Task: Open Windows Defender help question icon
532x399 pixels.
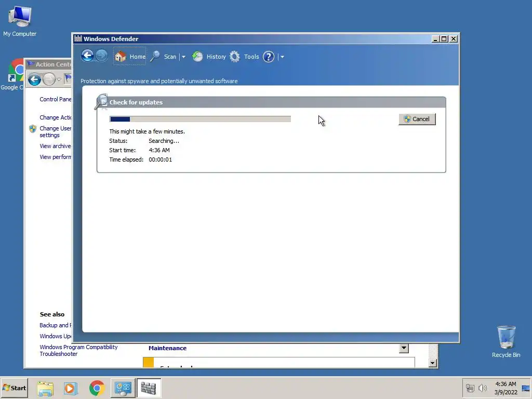Action: pos(269,57)
